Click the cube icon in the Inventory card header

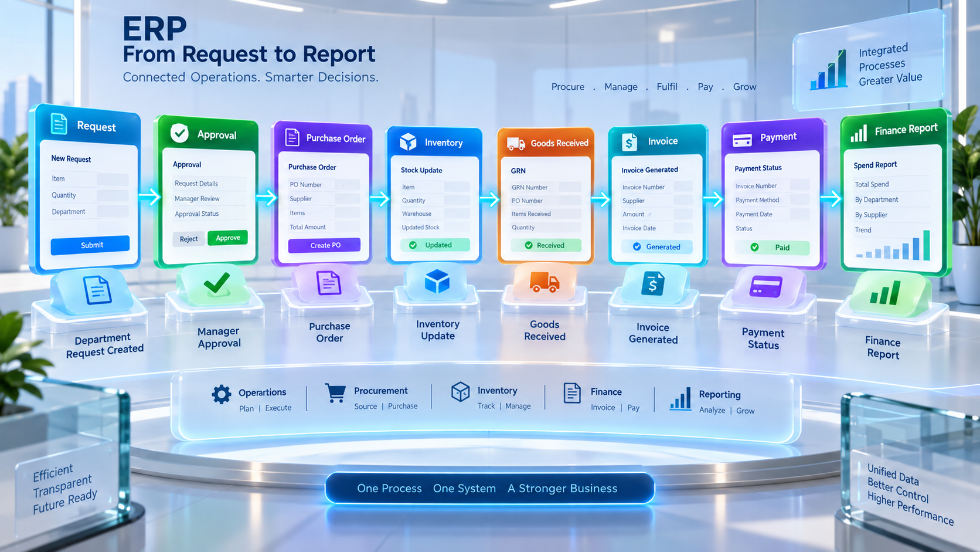point(408,141)
